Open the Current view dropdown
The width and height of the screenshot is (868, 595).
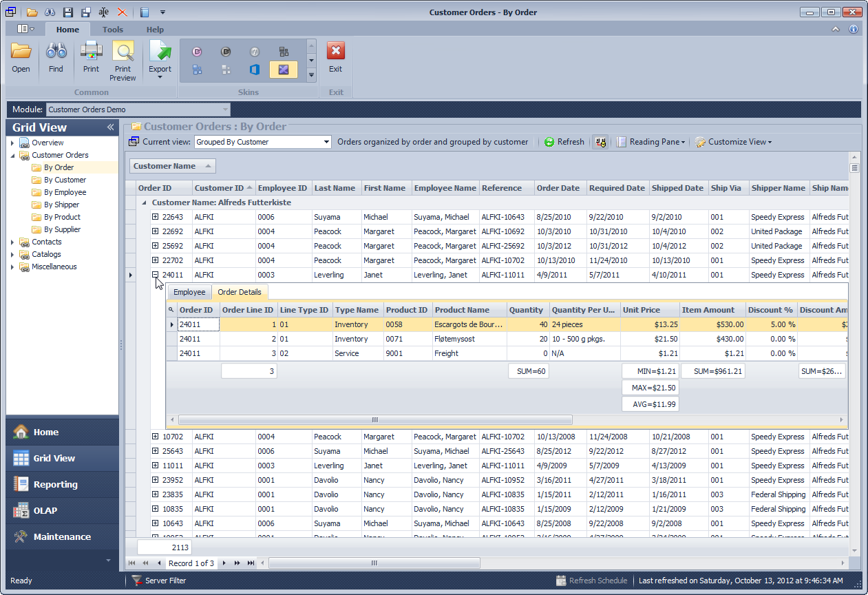click(327, 142)
